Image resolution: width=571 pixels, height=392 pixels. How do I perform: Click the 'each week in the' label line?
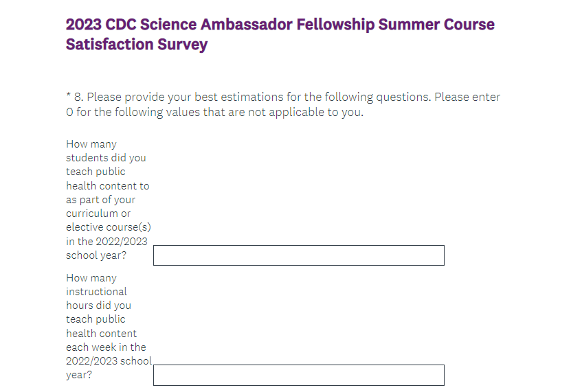point(106,347)
